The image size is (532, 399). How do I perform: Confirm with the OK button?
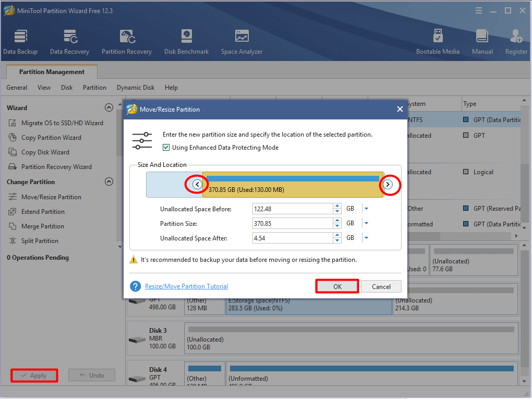[337, 286]
